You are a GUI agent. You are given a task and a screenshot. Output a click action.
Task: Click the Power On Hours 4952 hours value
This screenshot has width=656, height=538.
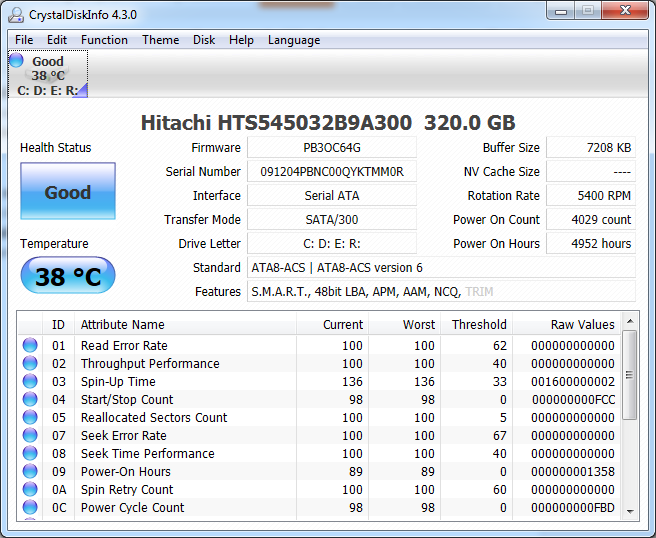pyautogui.click(x=591, y=243)
